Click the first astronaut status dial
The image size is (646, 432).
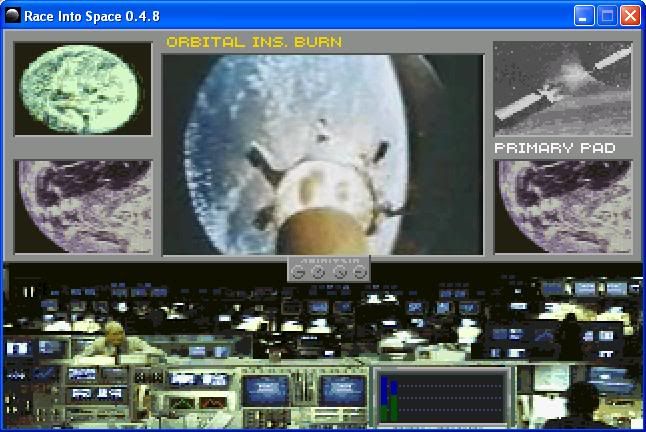pyautogui.click(x=298, y=272)
